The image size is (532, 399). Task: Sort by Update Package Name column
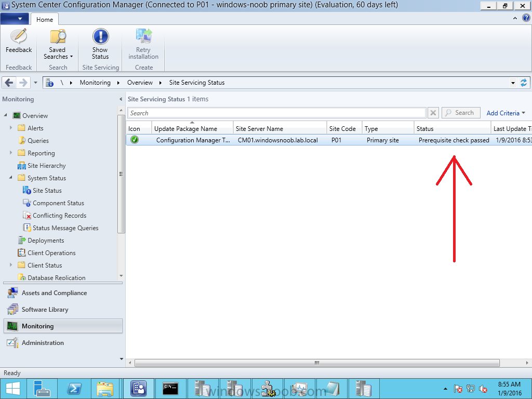click(192, 129)
